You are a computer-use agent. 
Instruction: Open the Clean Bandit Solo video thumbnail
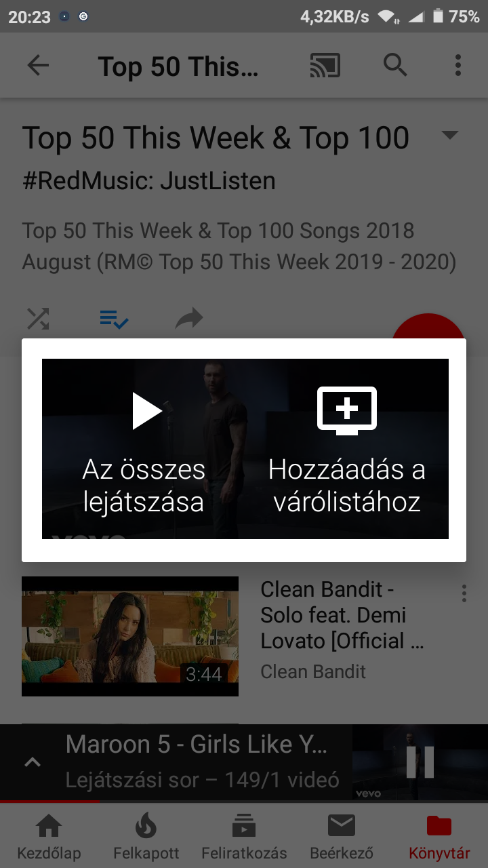point(130,636)
